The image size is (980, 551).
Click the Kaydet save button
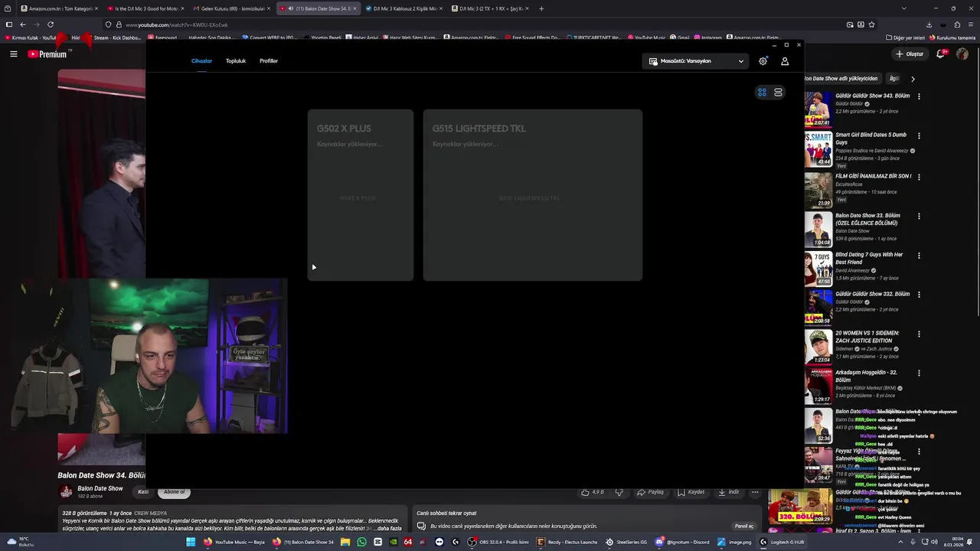691,492
